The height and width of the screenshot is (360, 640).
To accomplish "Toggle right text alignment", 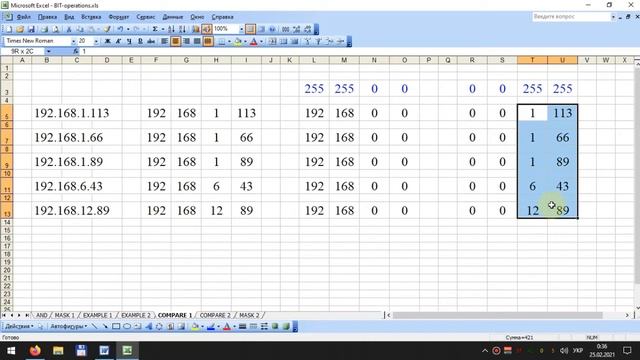I will [x=187, y=41].
